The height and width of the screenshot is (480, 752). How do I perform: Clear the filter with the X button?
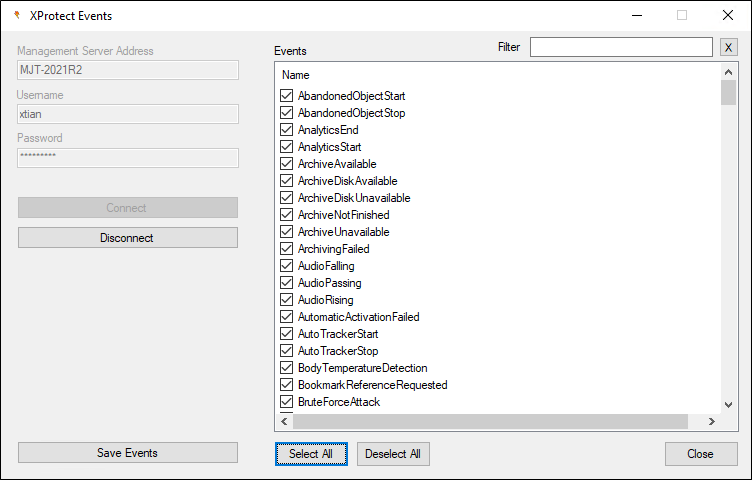728,47
